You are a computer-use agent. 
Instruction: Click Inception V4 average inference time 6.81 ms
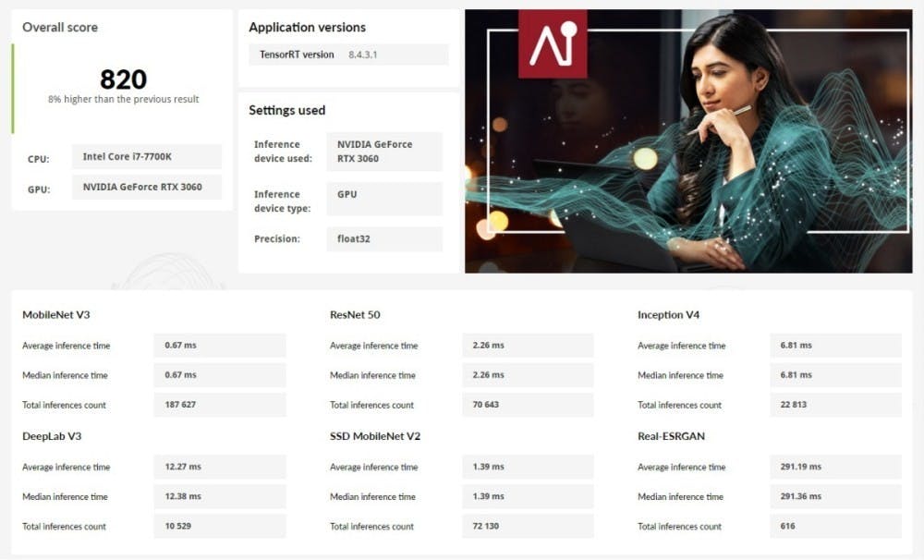pos(835,346)
